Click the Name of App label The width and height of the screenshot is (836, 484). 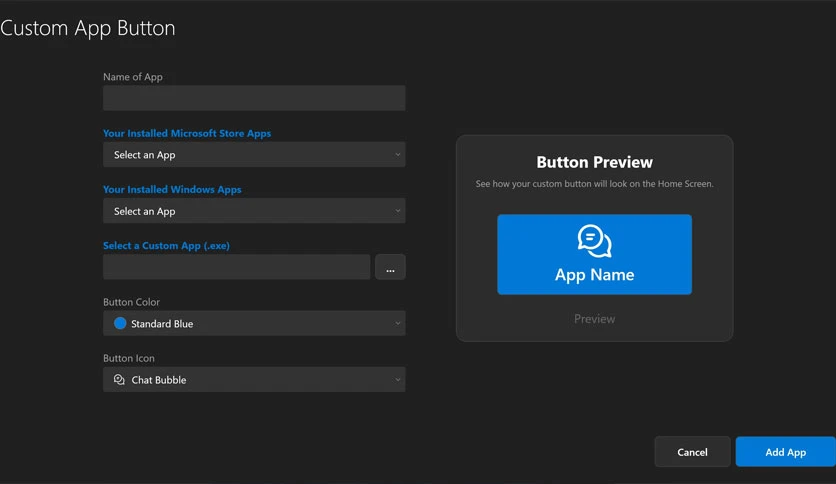(133, 77)
